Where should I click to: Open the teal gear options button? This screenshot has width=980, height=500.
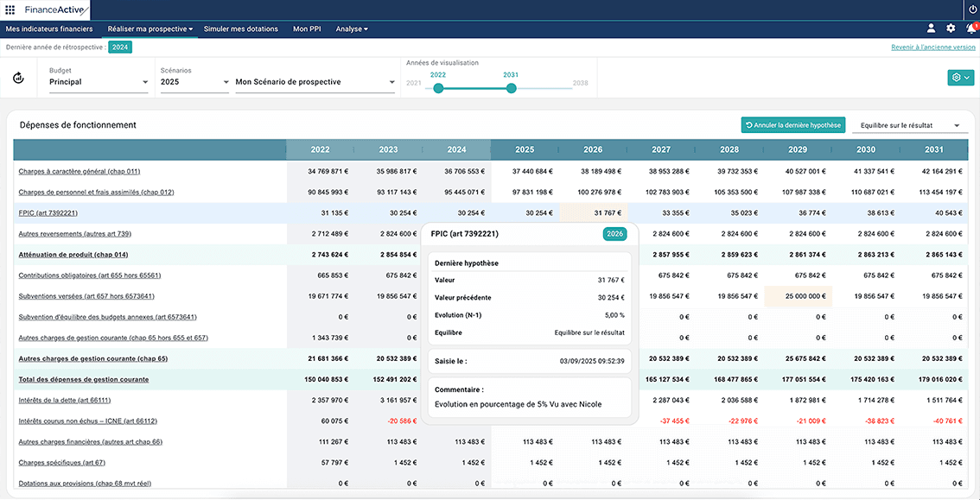961,78
